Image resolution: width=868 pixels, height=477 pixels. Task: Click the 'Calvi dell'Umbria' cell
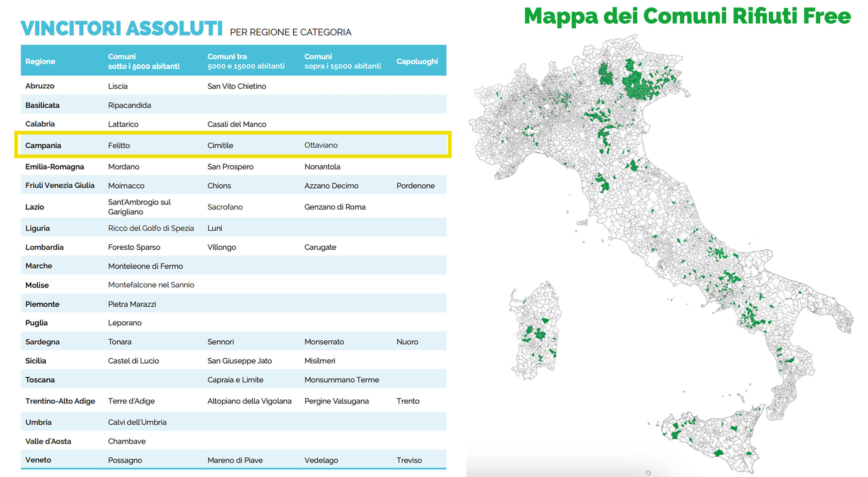[137, 422]
